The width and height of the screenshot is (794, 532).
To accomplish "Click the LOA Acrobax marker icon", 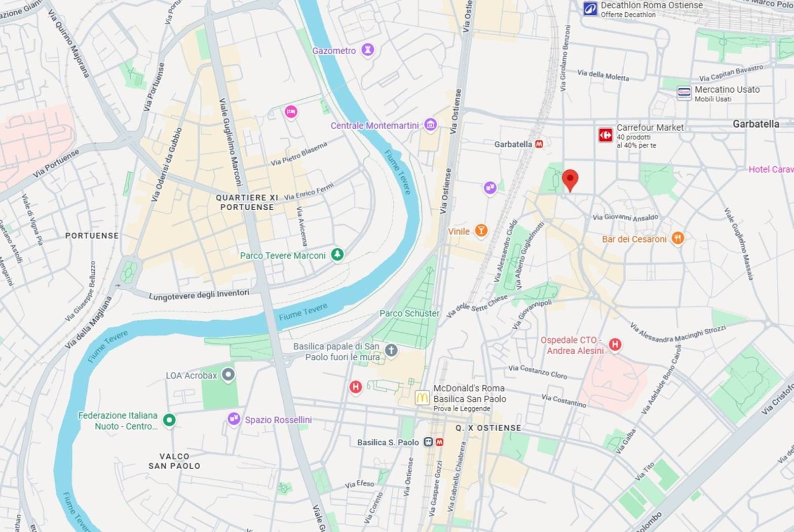I will click(x=229, y=375).
